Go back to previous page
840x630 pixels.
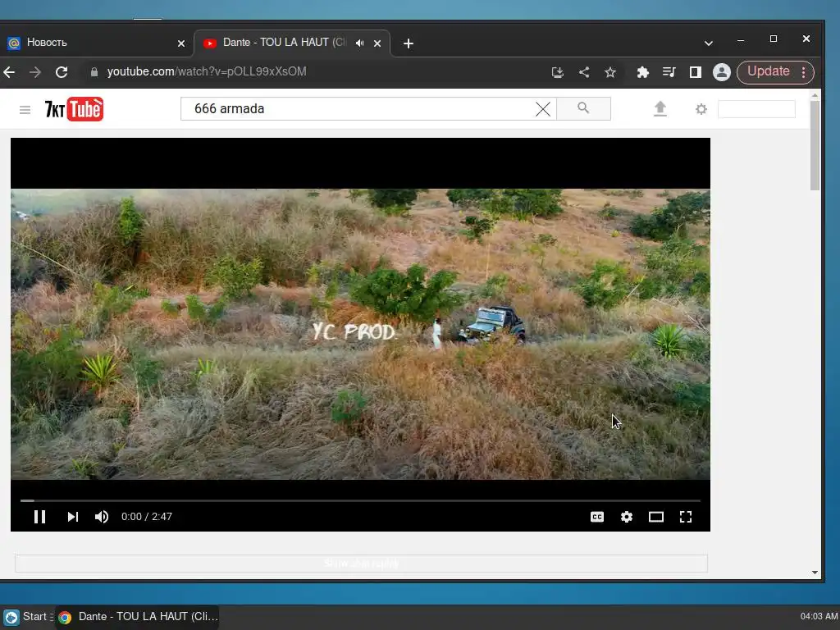(9, 72)
